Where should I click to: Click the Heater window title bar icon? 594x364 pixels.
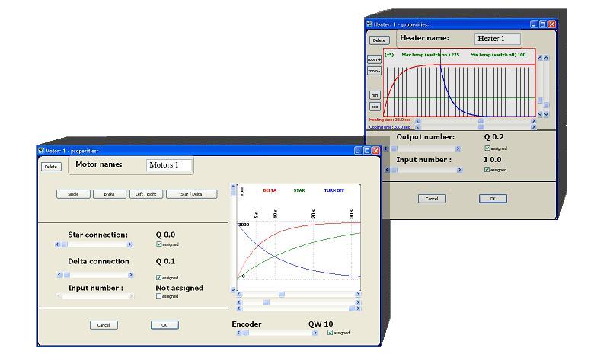(x=369, y=24)
